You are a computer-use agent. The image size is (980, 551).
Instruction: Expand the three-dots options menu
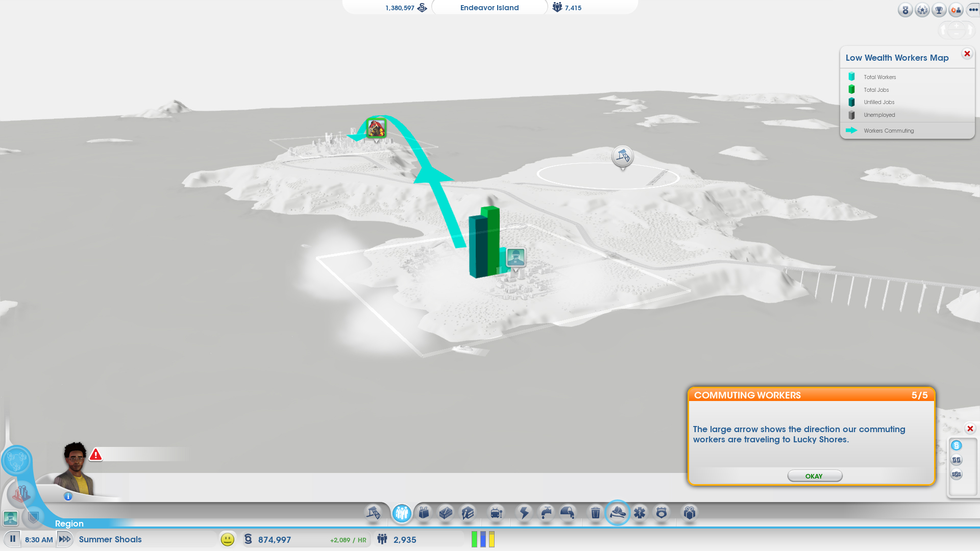coord(973,10)
